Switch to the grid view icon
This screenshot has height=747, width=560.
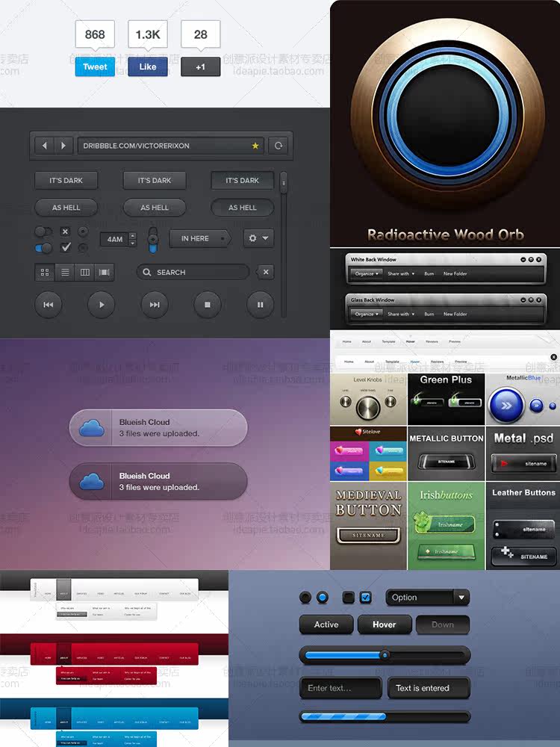pos(45,273)
